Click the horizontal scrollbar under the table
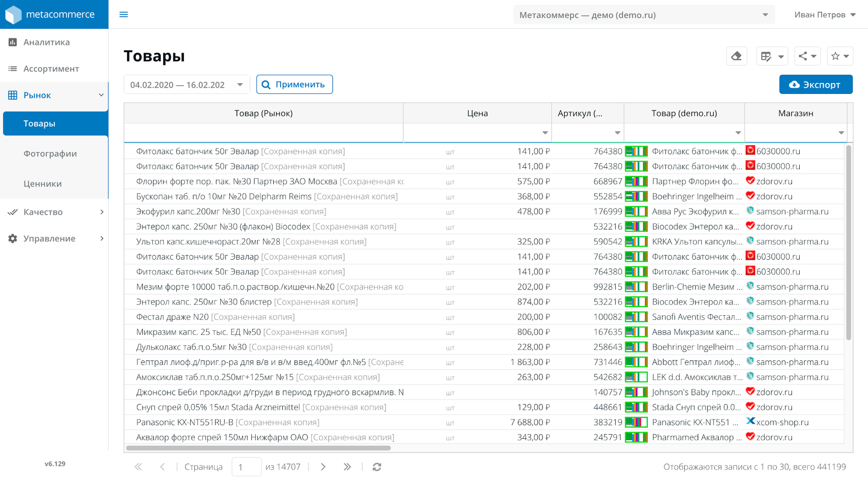The image size is (868, 480). (258, 448)
